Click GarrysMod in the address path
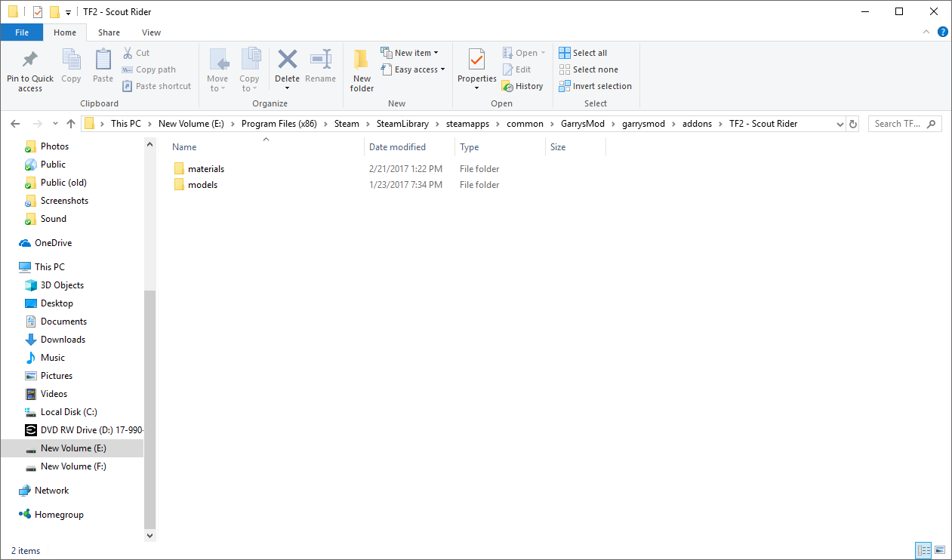 (583, 124)
